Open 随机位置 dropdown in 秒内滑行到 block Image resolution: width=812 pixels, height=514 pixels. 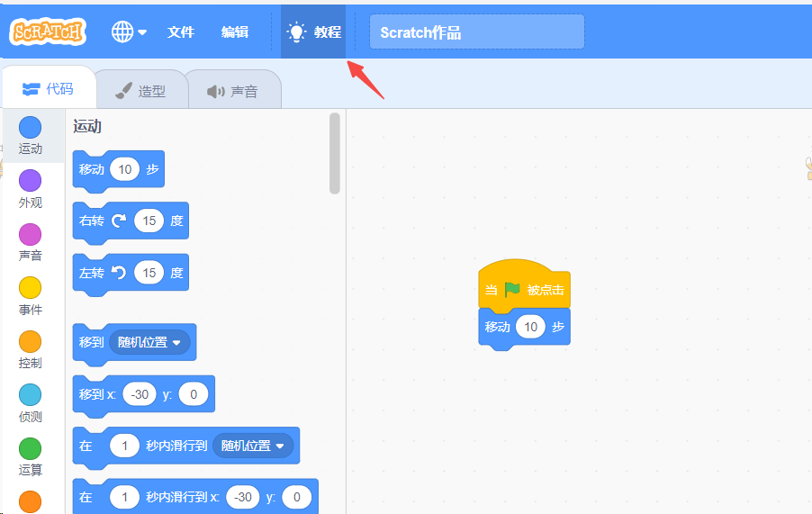(253, 446)
